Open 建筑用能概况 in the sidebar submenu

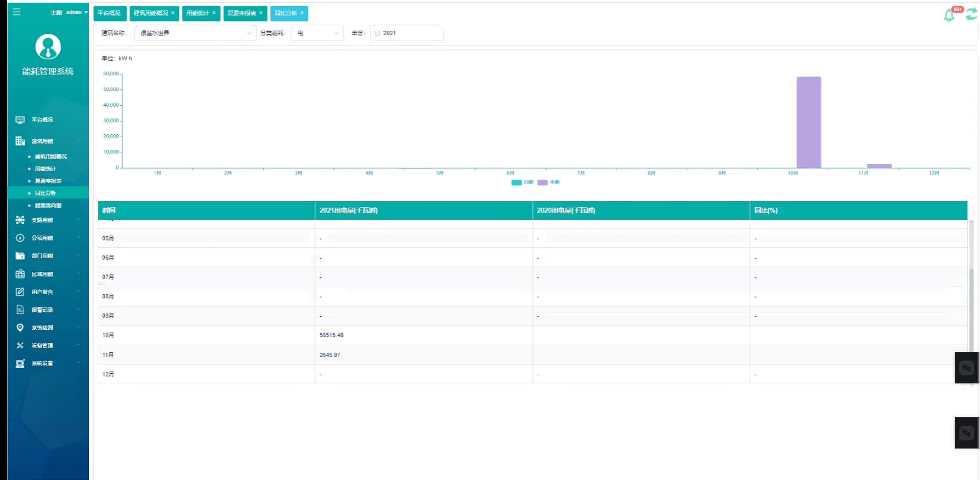pyautogui.click(x=50, y=156)
